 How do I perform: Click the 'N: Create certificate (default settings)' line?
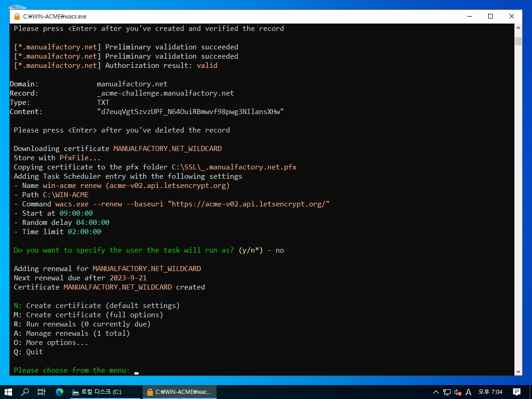[97, 306]
